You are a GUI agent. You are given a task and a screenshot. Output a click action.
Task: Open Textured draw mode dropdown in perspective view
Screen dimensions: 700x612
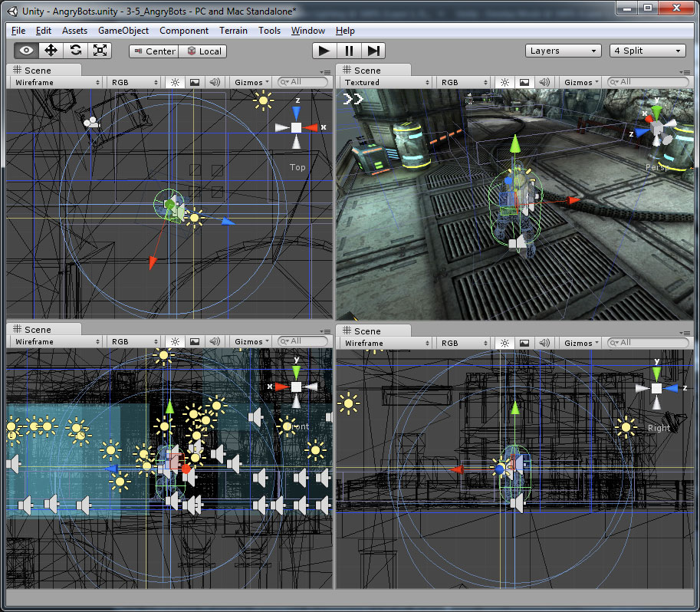click(x=386, y=82)
